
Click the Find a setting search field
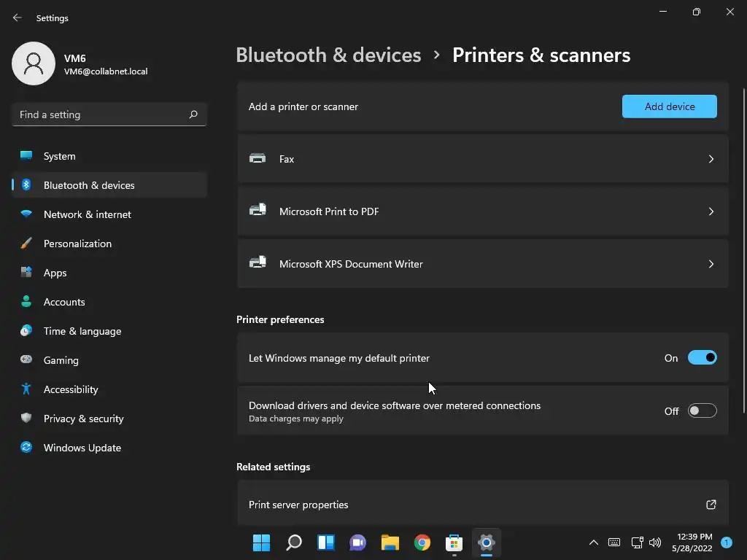point(109,114)
